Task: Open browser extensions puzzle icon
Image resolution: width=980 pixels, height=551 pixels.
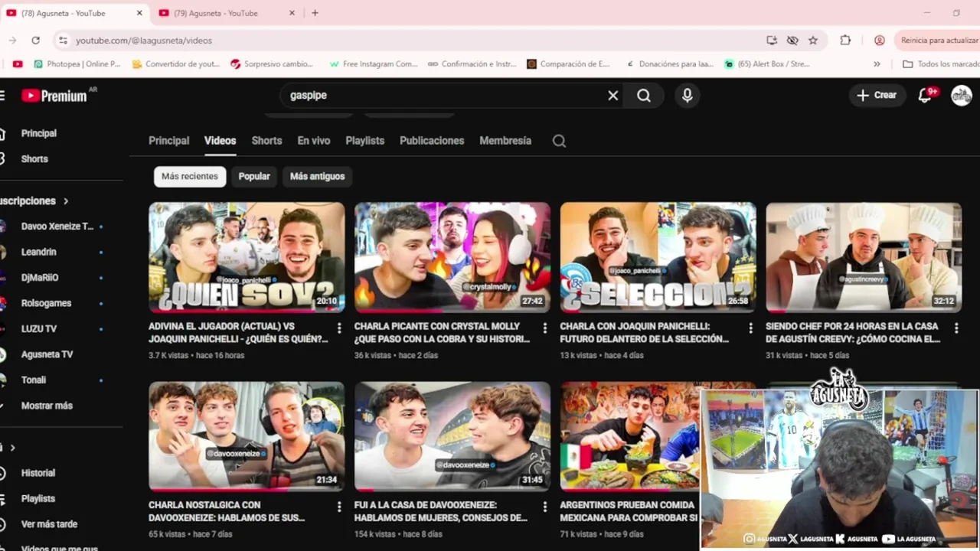Action: pyautogui.click(x=845, y=41)
